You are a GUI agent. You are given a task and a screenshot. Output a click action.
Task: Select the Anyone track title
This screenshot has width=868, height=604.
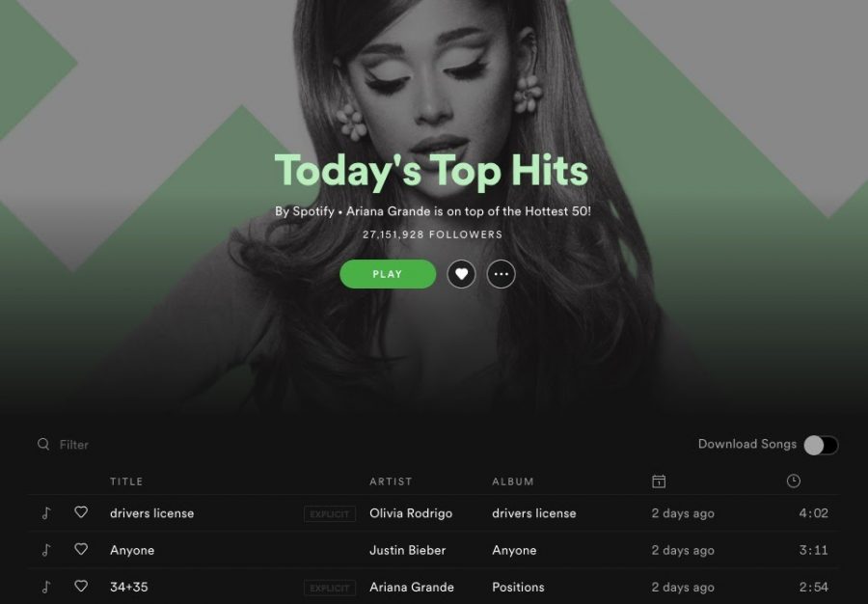(x=132, y=550)
